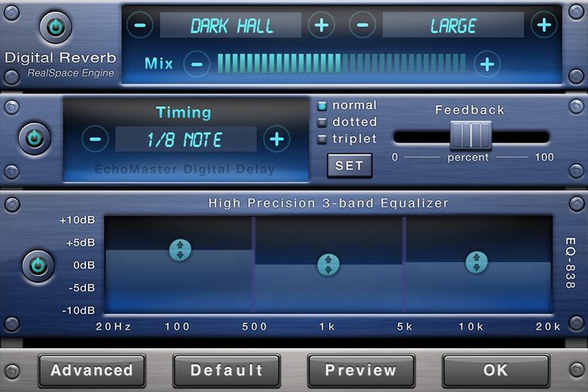Click the 1k frequency label

pos(327,326)
